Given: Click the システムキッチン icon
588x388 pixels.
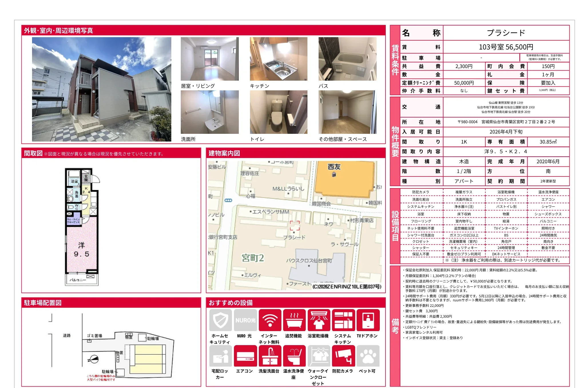Looking at the screenshot, I should click(x=343, y=320).
